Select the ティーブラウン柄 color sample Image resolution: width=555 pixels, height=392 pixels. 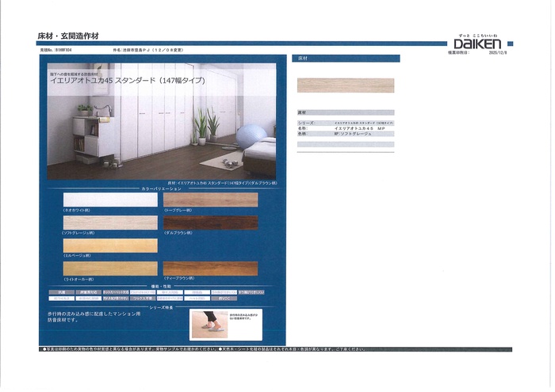pyautogui.click(x=210, y=268)
